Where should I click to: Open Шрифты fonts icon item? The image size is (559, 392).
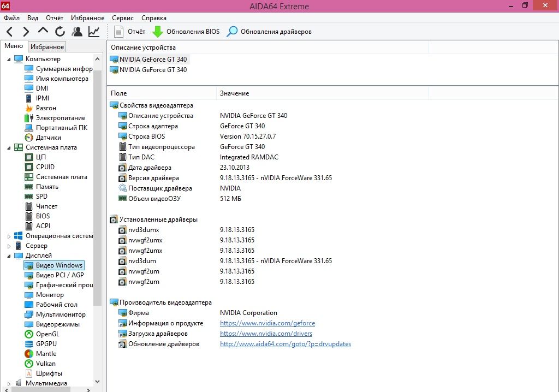(29, 373)
